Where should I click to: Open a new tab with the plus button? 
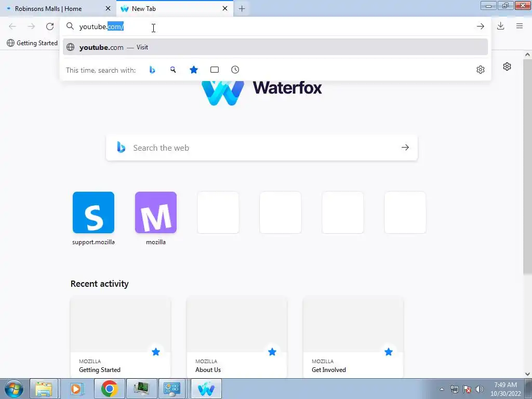242,9
